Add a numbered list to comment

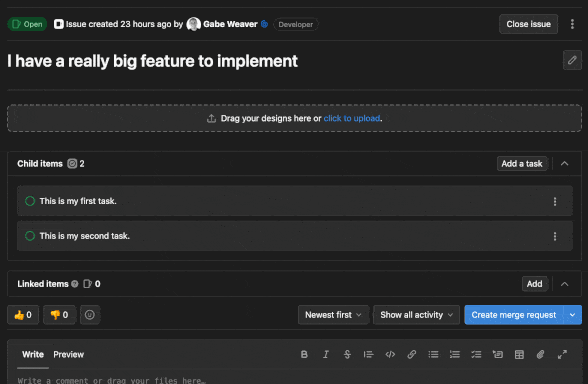[454, 354]
